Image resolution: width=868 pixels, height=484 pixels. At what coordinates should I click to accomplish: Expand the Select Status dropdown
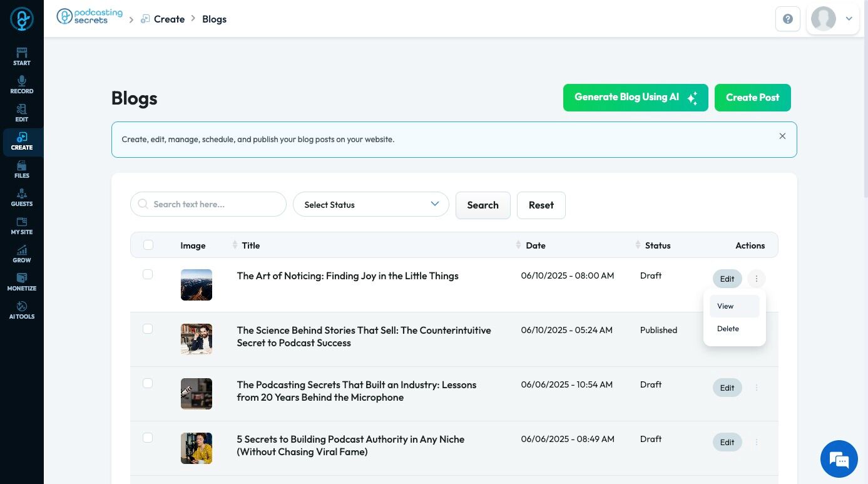click(371, 205)
